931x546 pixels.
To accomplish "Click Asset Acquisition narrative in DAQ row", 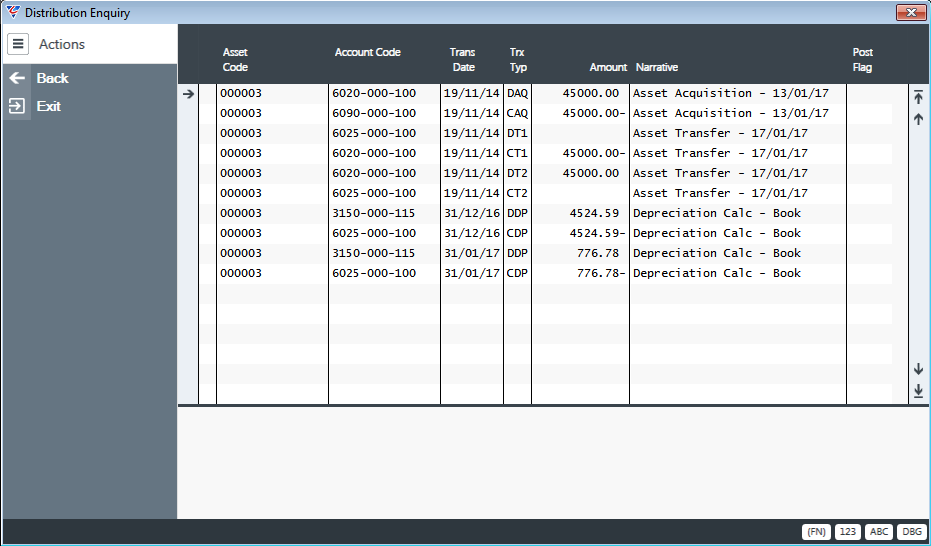I will pyautogui.click(x=731, y=93).
